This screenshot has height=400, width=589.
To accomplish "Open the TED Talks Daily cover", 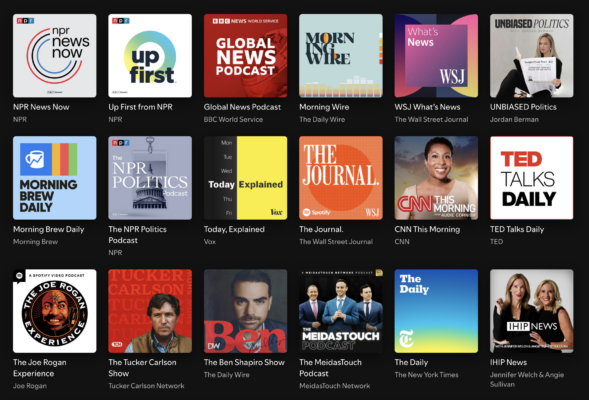I will click(x=532, y=178).
